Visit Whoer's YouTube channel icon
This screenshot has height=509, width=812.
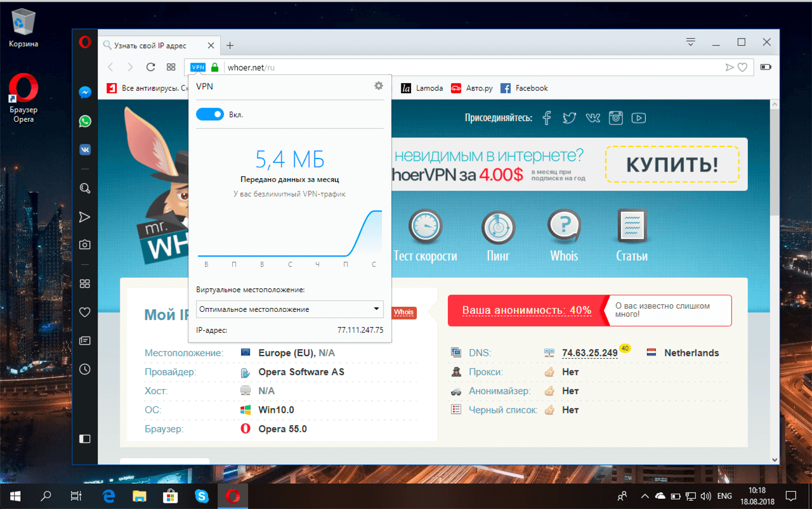638,118
